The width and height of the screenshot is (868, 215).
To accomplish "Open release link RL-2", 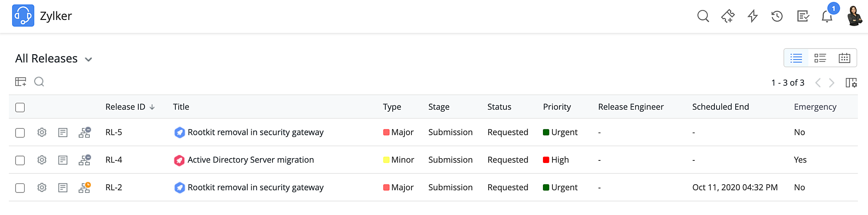I will [x=114, y=188].
